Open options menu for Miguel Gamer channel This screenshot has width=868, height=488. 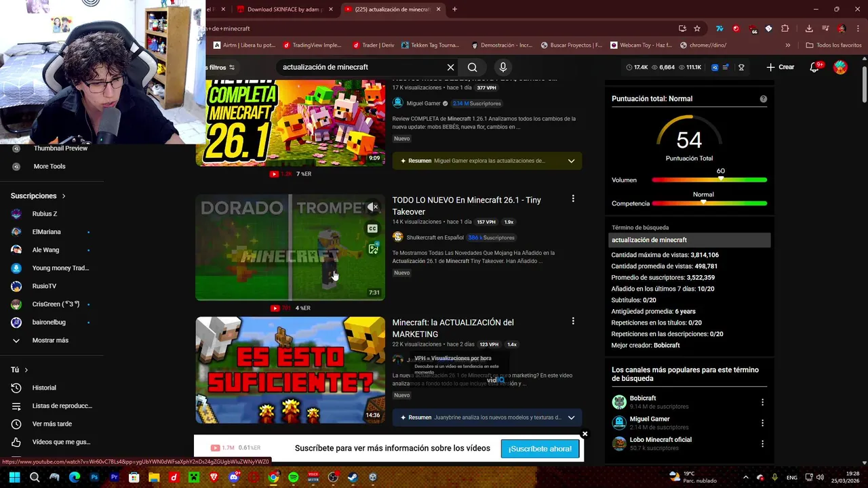pos(762,423)
